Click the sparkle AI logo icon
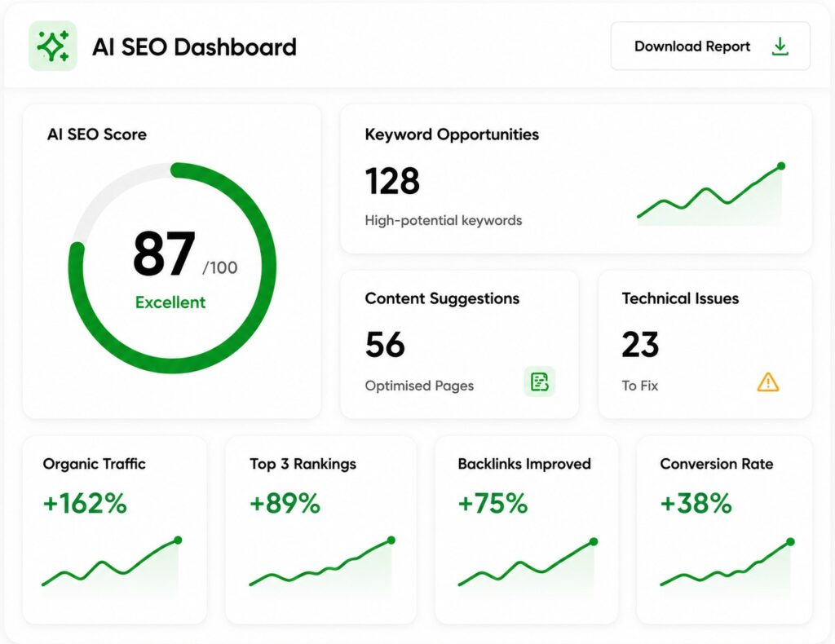 click(x=53, y=46)
